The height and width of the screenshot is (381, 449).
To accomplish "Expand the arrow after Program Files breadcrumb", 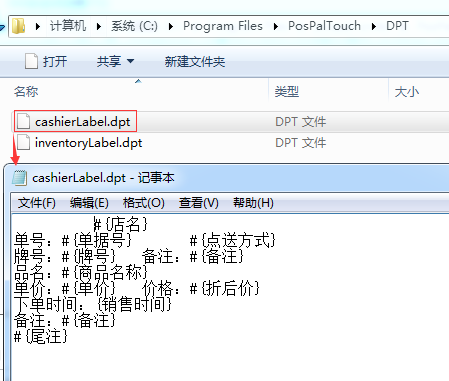I will pyautogui.click(x=276, y=26).
